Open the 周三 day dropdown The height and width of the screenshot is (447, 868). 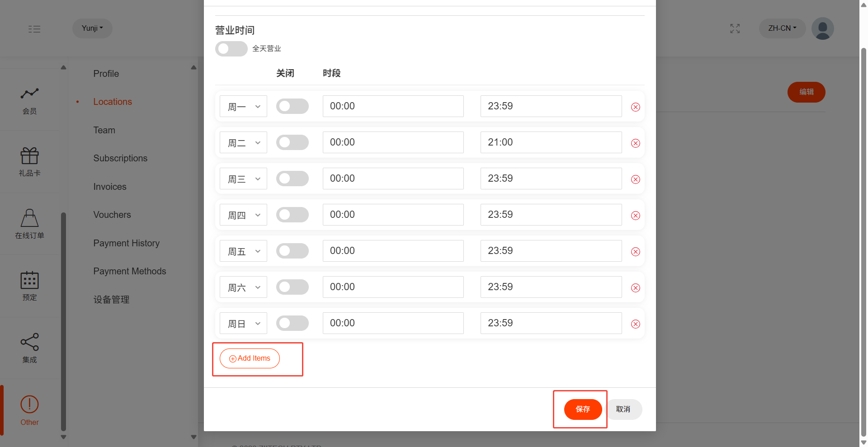tap(243, 179)
